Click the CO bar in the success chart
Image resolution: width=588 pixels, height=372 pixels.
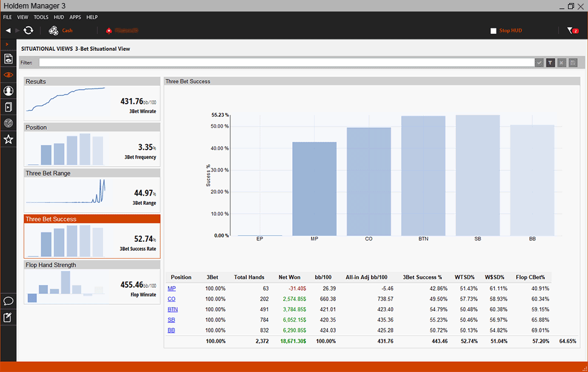pyautogui.click(x=369, y=181)
